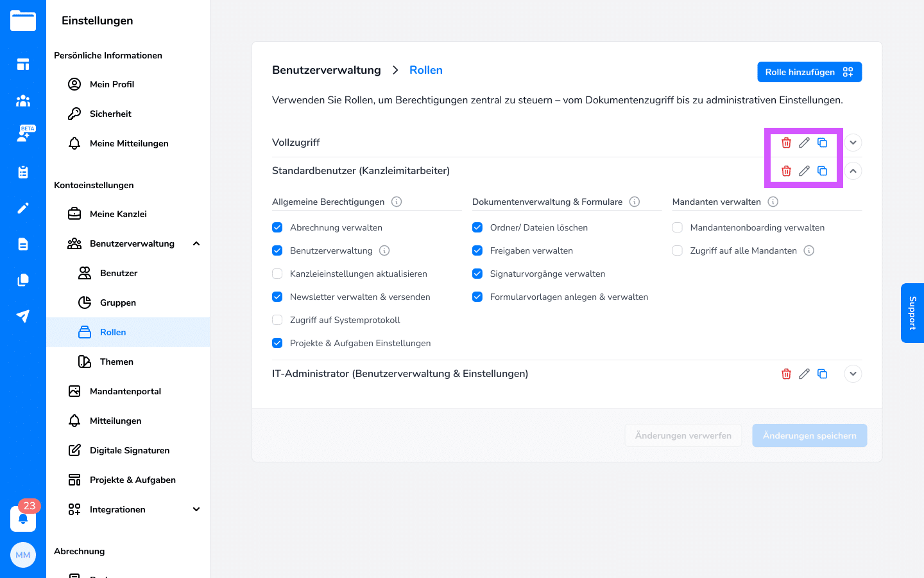Image resolution: width=924 pixels, height=578 pixels.
Task: Click Benutzerverwaltung in the breadcrumb
Action: [326, 70]
